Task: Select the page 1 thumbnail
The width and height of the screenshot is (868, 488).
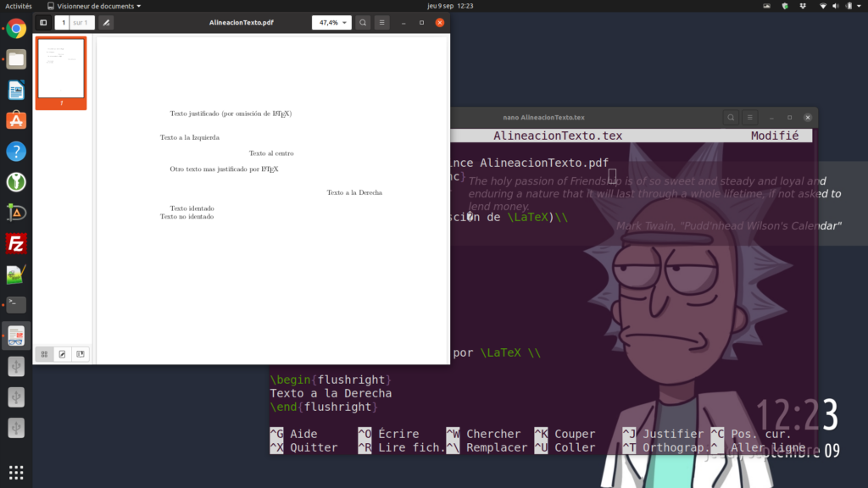Action: (x=61, y=69)
